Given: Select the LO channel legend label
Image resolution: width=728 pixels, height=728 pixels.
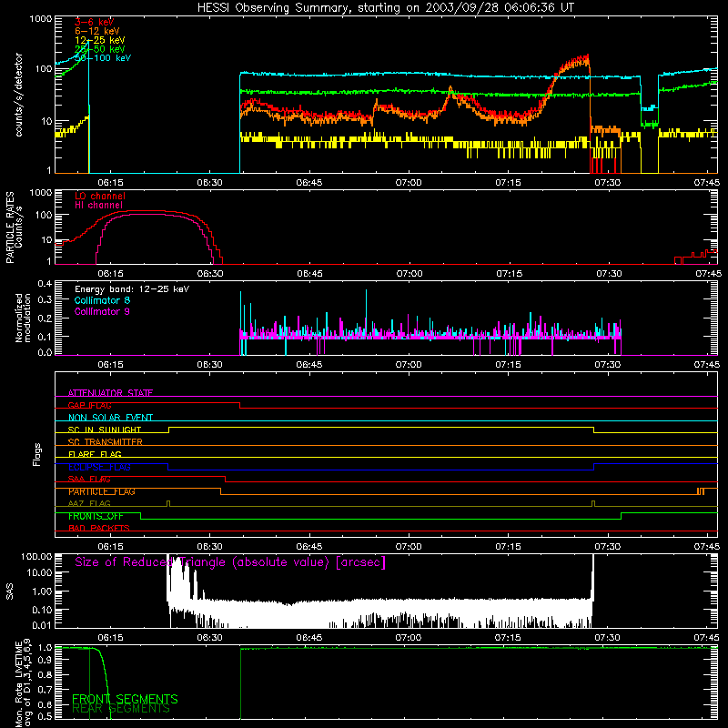Looking at the screenshot, I should [100, 196].
